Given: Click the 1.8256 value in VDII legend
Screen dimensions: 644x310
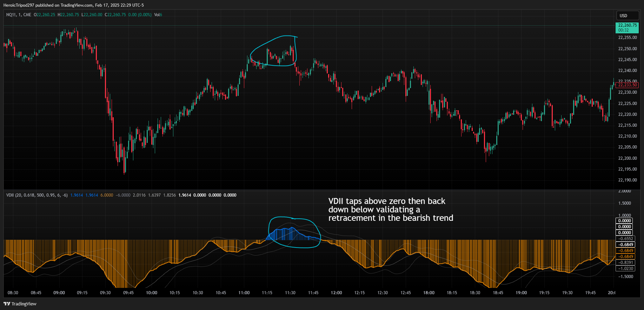Looking at the screenshot, I should pos(170,195).
